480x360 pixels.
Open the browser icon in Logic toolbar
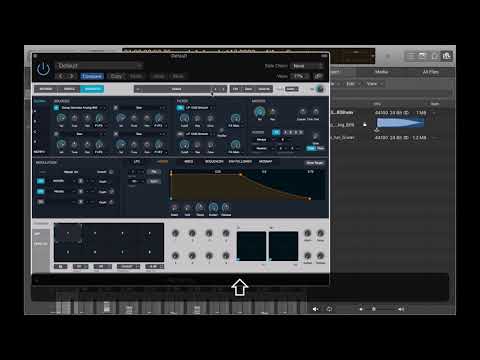[x=447, y=56]
